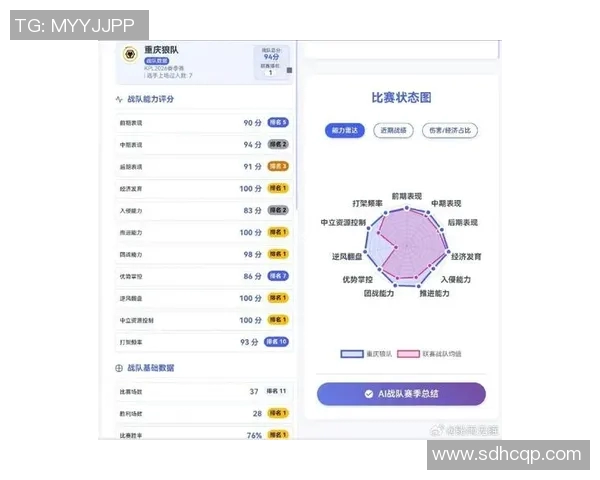Click the 推进能力 radar chart axis label

[434, 294]
